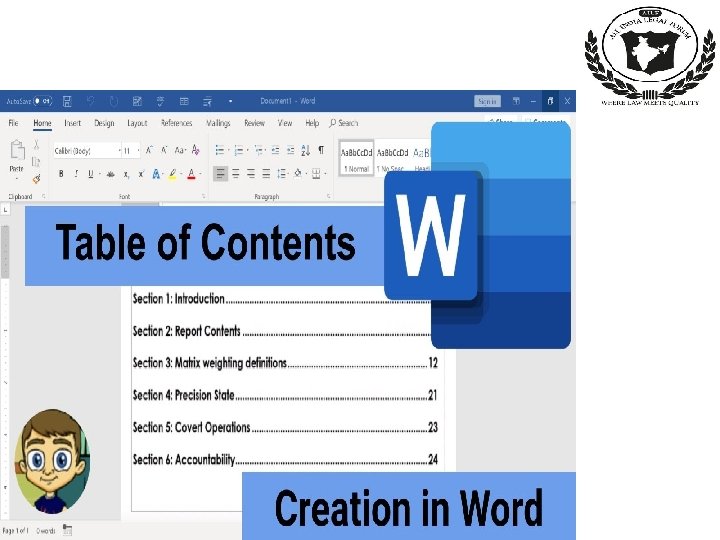
Task: Toggle the Align Left button
Action: click(x=220, y=174)
